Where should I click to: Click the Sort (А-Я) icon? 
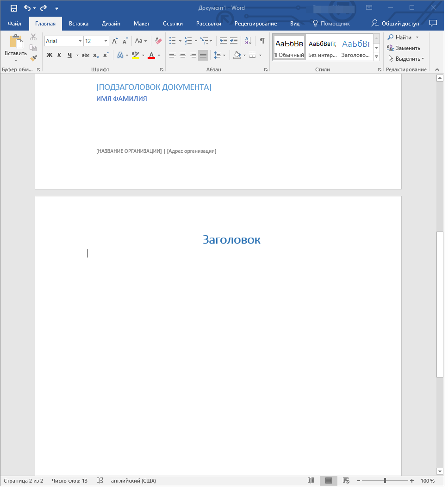click(x=248, y=41)
